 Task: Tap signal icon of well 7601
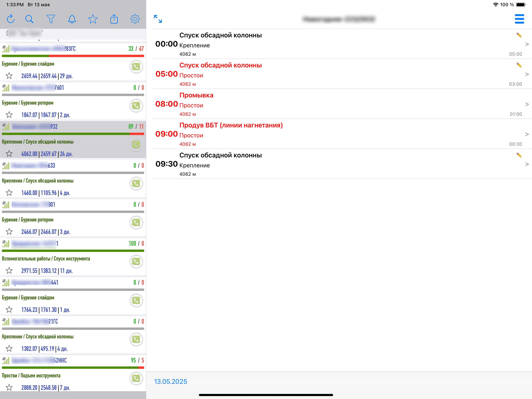6,88
